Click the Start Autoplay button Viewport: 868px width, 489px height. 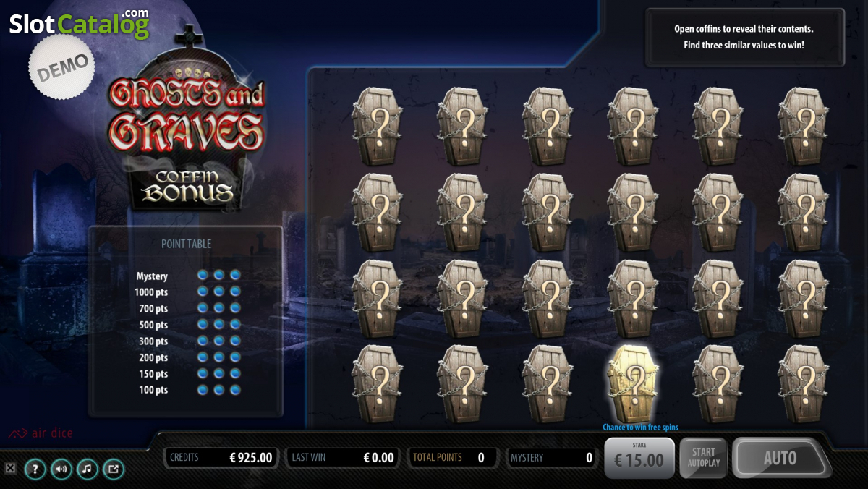click(704, 458)
